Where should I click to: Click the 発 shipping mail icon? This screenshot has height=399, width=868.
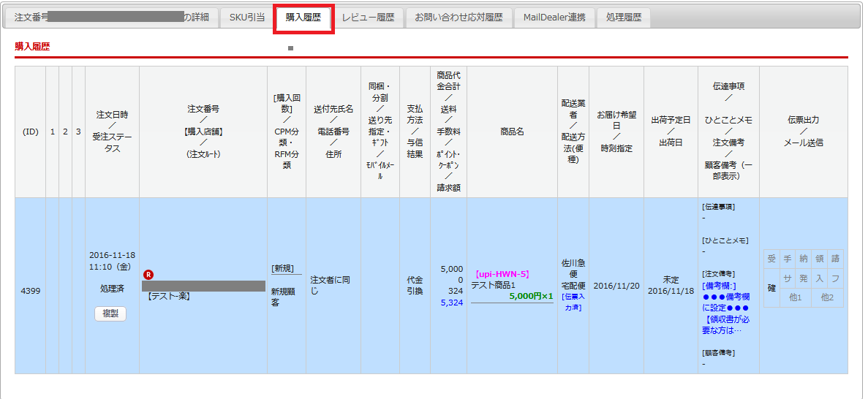pyautogui.click(x=803, y=278)
